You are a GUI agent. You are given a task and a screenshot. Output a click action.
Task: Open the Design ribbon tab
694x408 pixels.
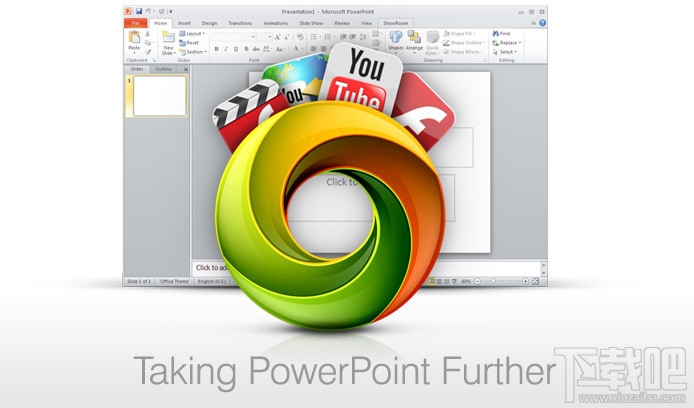(x=209, y=23)
